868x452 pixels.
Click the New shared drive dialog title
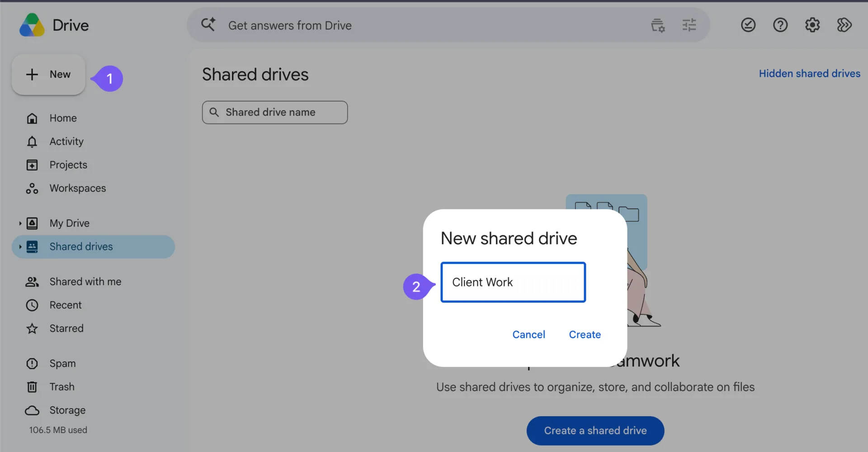click(x=509, y=238)
